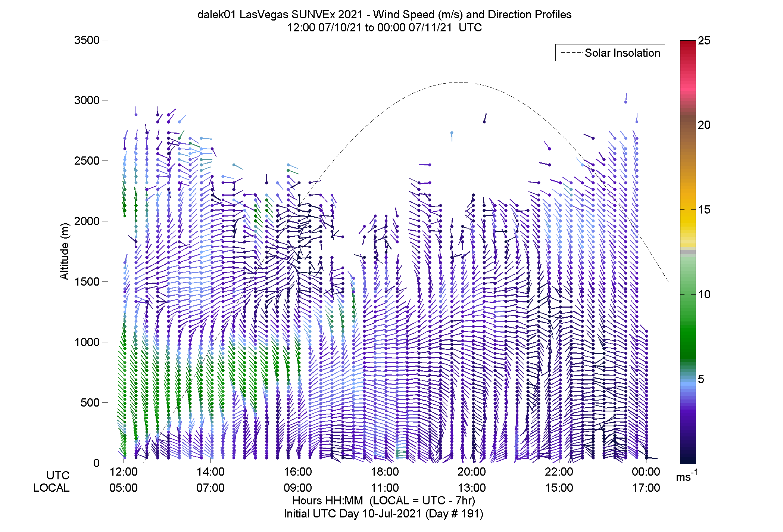The width and height of the screenshot is (783, 532).
Task: Click the 00:00 UTC time label
Action: tap(646, 472)
